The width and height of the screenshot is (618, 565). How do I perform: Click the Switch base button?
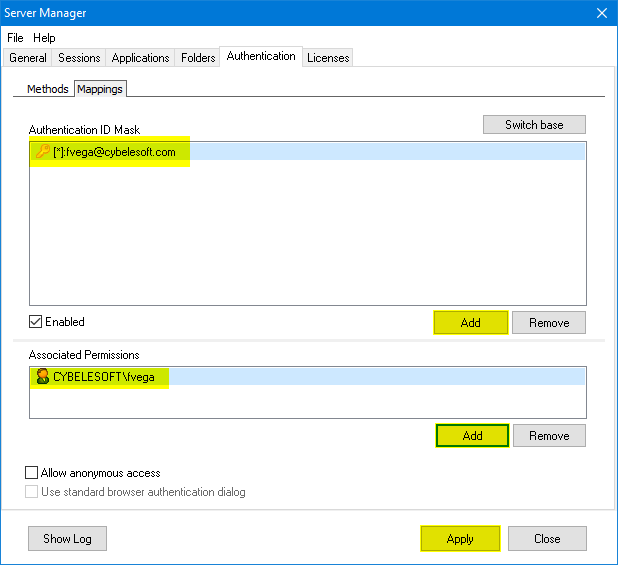click(x=534, y=125)
